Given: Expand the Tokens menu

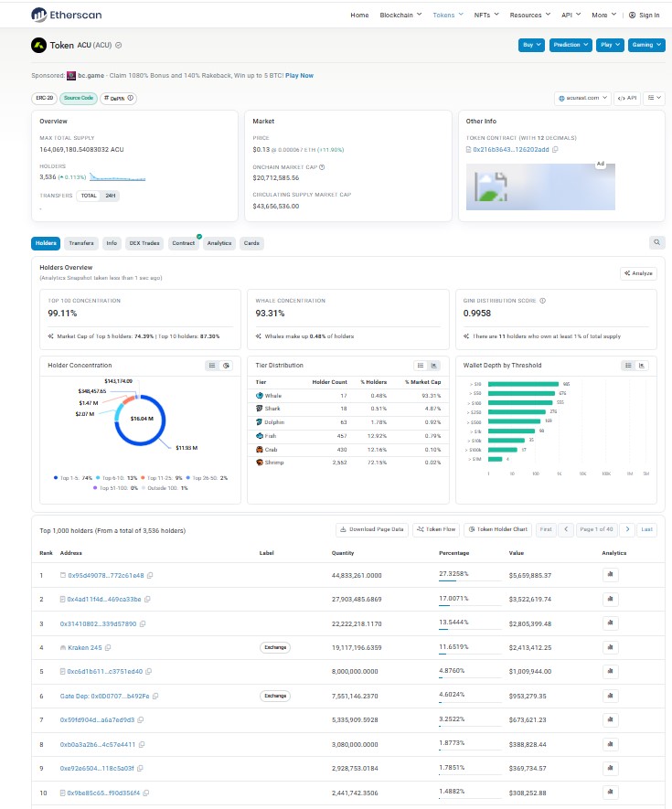Looking at the screenshot, I should [448, 15].
